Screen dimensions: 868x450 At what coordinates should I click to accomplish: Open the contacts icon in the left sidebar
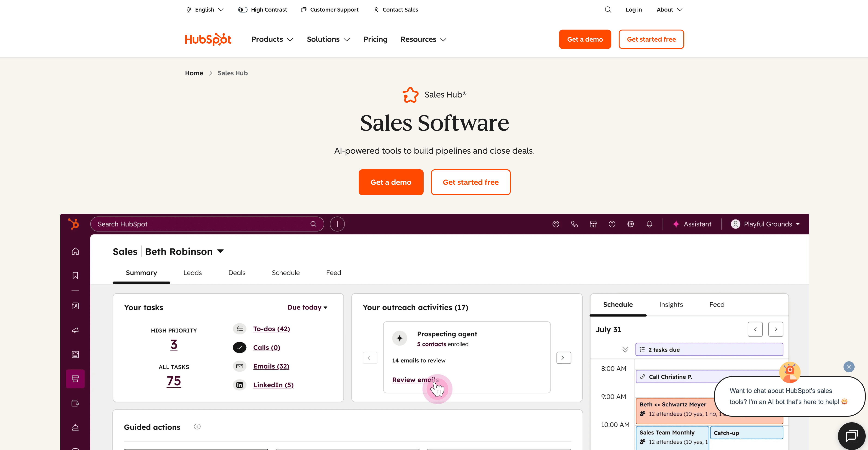[75, 306]
